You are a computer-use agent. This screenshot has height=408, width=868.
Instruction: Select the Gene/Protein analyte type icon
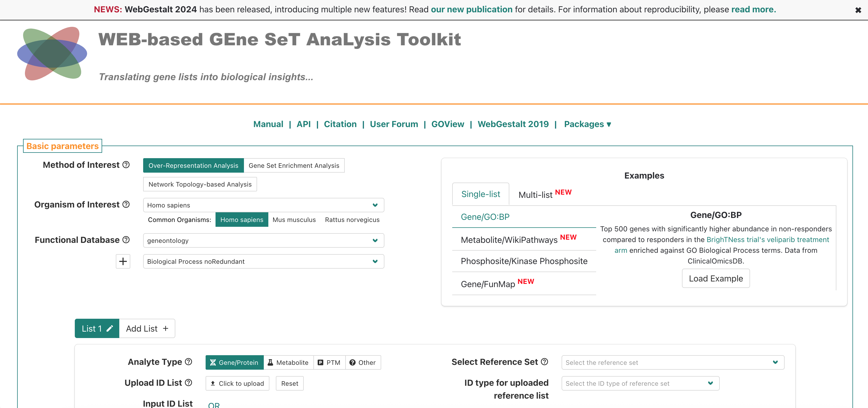(x=213, y=362)
